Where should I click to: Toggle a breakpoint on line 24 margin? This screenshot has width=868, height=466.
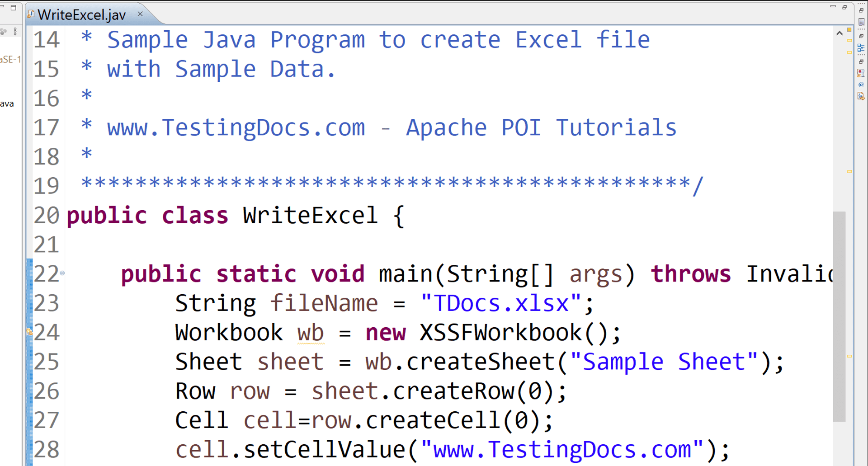pyautogui.click(x=30, y=332)
